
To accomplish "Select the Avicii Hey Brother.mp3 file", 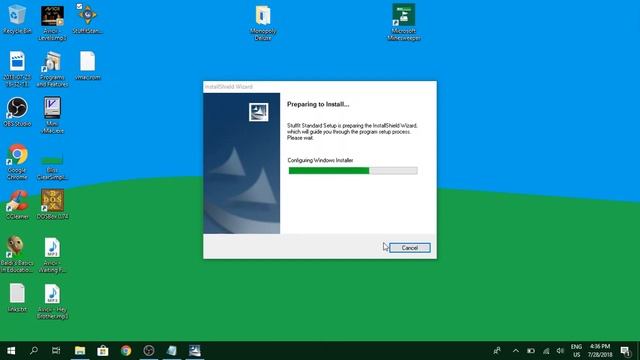I will click(52, 301).
